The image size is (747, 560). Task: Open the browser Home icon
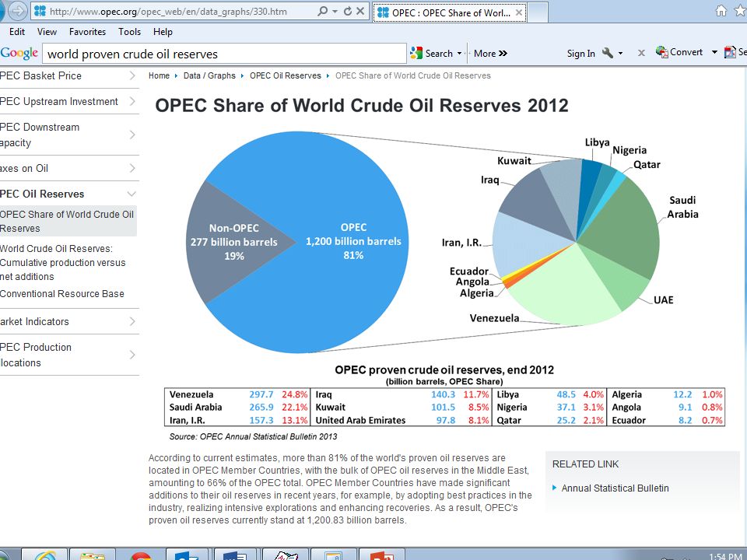pyautogui.click(x=721, y=11)
